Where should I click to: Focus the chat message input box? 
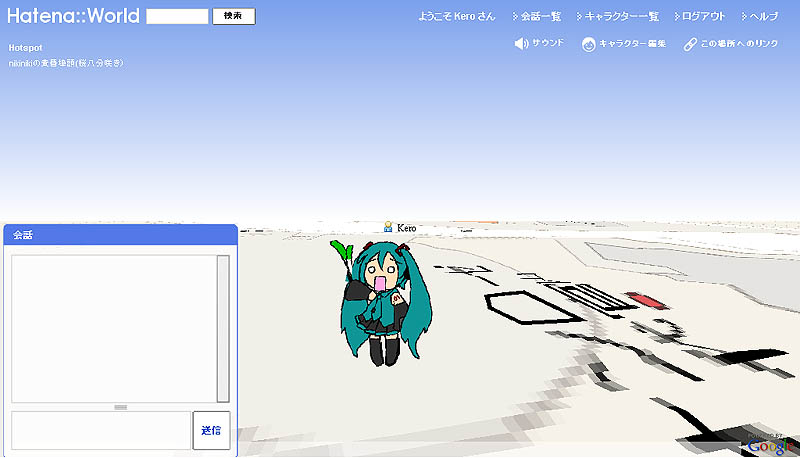[101, 430]
